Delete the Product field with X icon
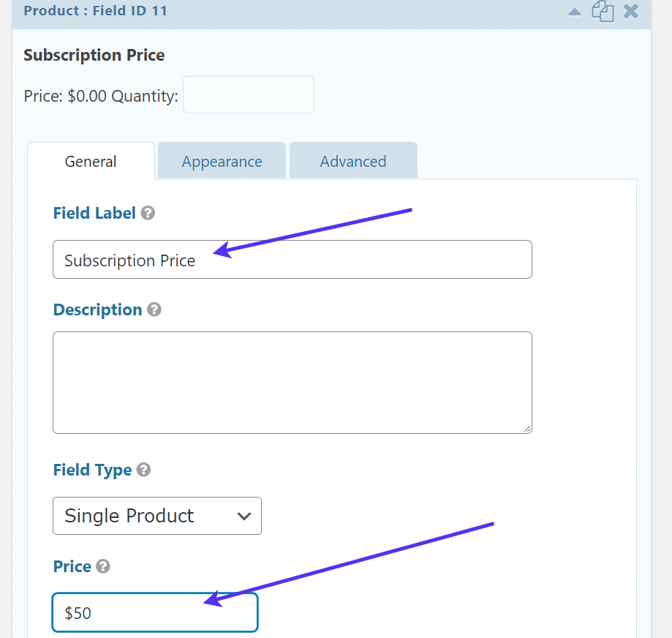This screenshot has width=672, height=638. pyautogui.click(x=630, y=12)
